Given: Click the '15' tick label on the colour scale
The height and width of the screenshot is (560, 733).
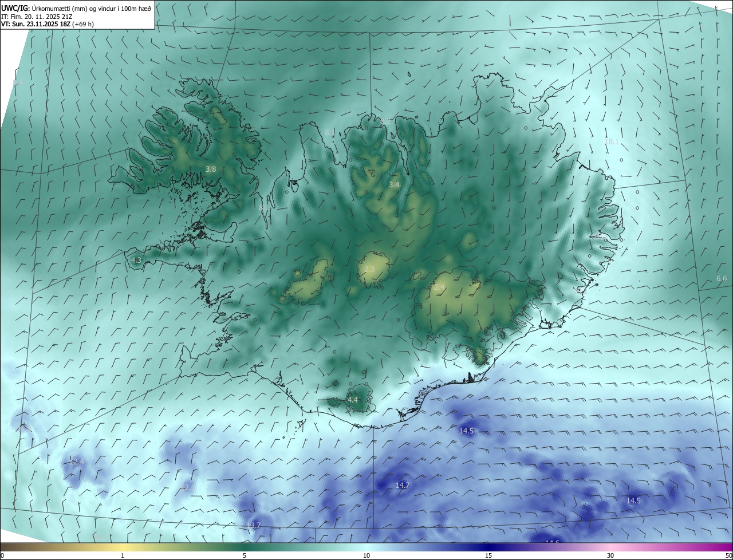Looking at the screenshot, I should 488,555.
